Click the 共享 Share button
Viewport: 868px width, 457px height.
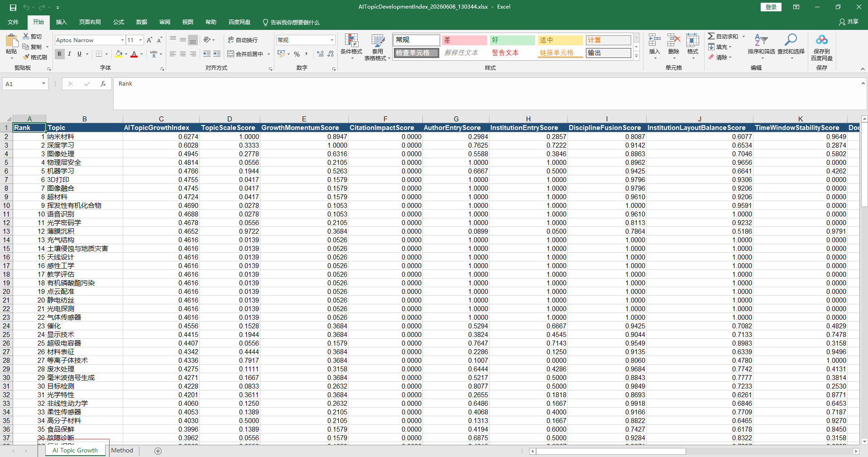pyautogui.click(x=849, y=22)
